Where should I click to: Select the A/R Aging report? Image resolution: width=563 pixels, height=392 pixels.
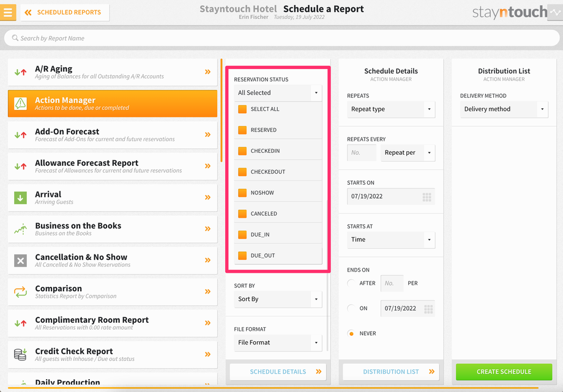tap(113, 72)
